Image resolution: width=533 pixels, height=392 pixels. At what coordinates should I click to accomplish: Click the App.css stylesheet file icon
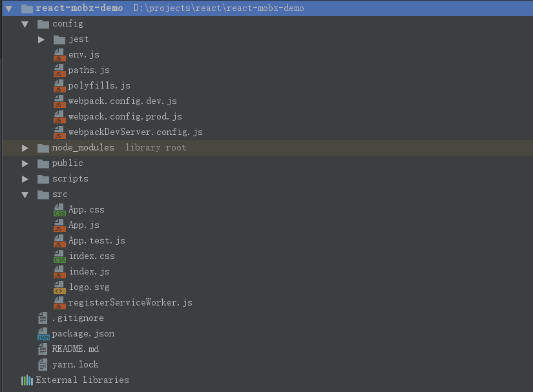tap(59, 210)
